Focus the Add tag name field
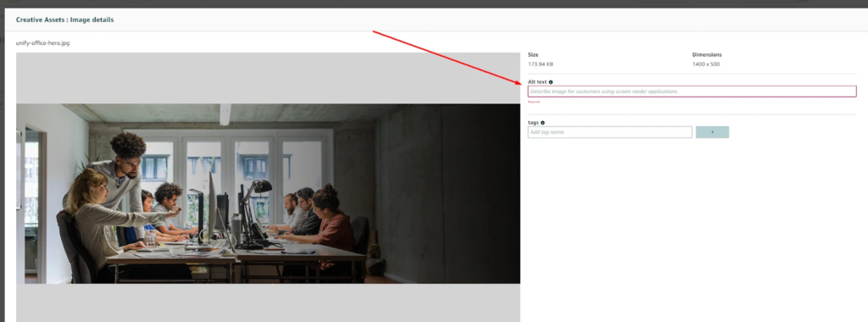 [x=610, y=132]
